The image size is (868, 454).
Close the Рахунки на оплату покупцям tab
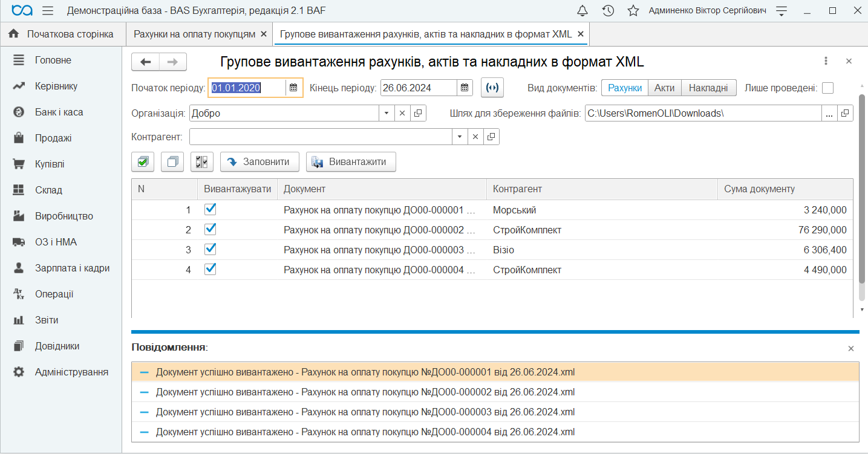click(x=264, y=34)
